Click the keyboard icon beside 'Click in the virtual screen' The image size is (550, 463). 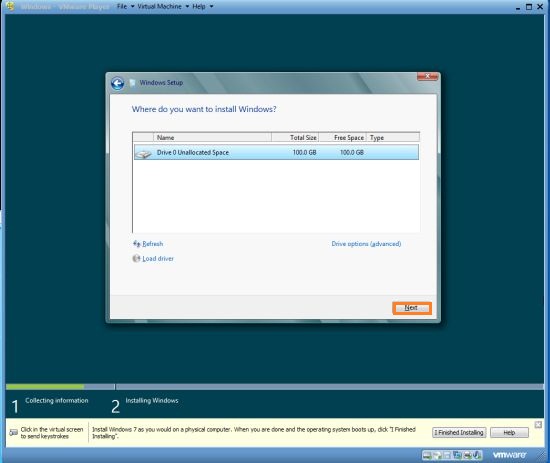[x=14, y=432]
